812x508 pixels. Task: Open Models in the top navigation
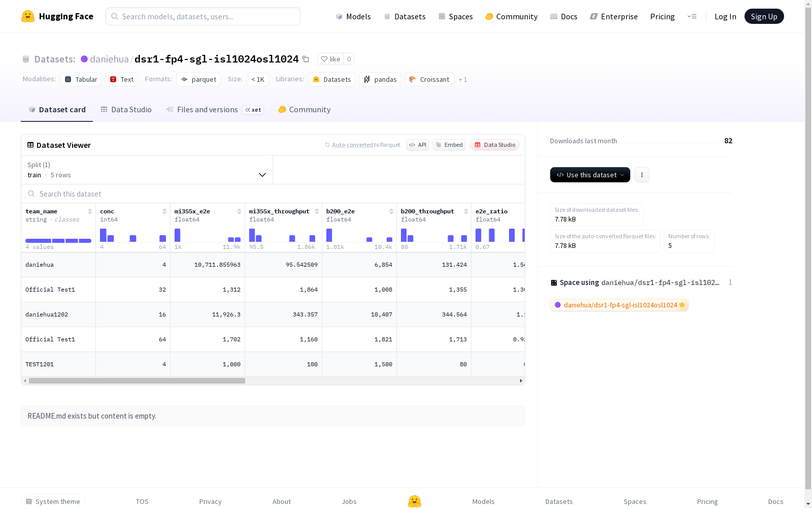[353, 16]
